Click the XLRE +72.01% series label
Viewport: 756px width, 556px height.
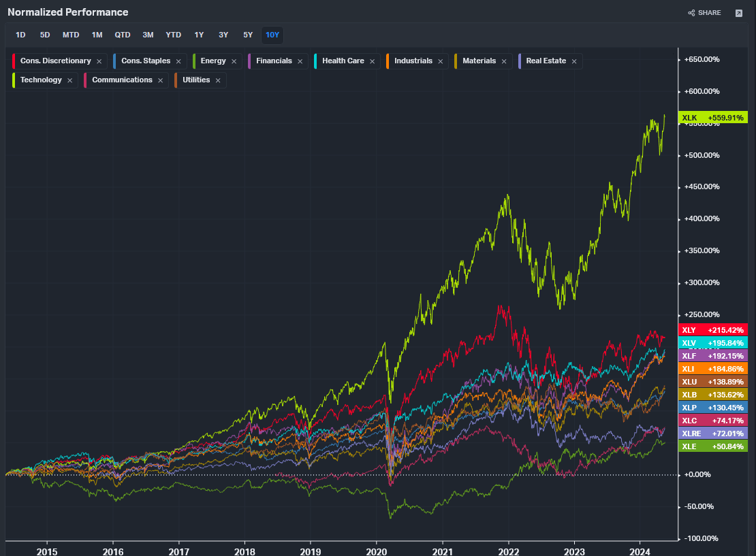[x=712, y=434]
